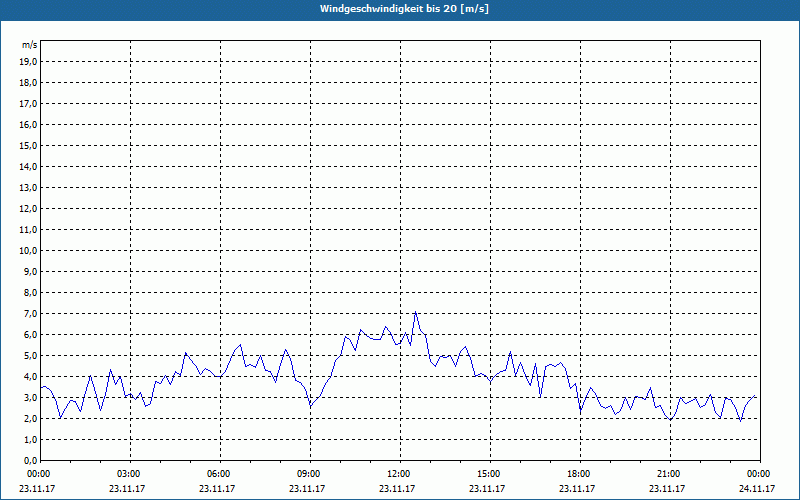
Task: Click the '3,0' y-axis label
Action: [30, 397]
